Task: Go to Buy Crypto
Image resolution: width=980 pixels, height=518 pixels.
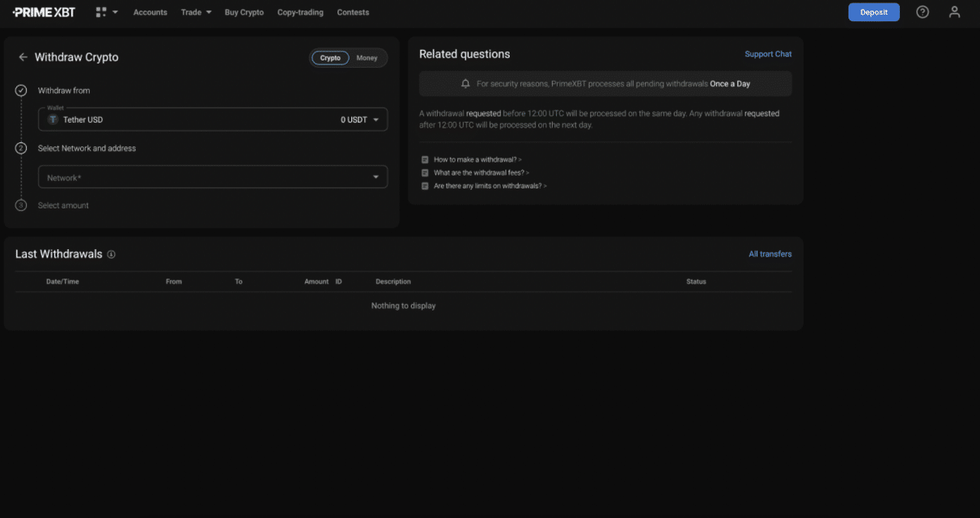Action: pos(244,12)
